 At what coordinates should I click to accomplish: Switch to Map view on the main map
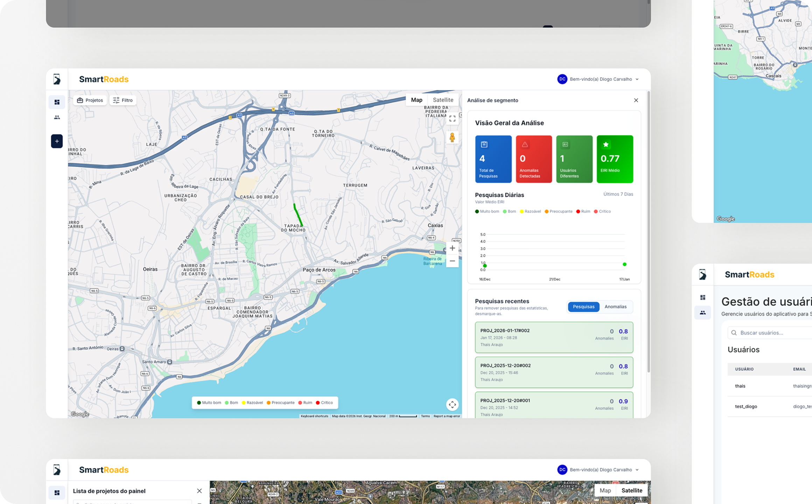(x=416, y=100)
